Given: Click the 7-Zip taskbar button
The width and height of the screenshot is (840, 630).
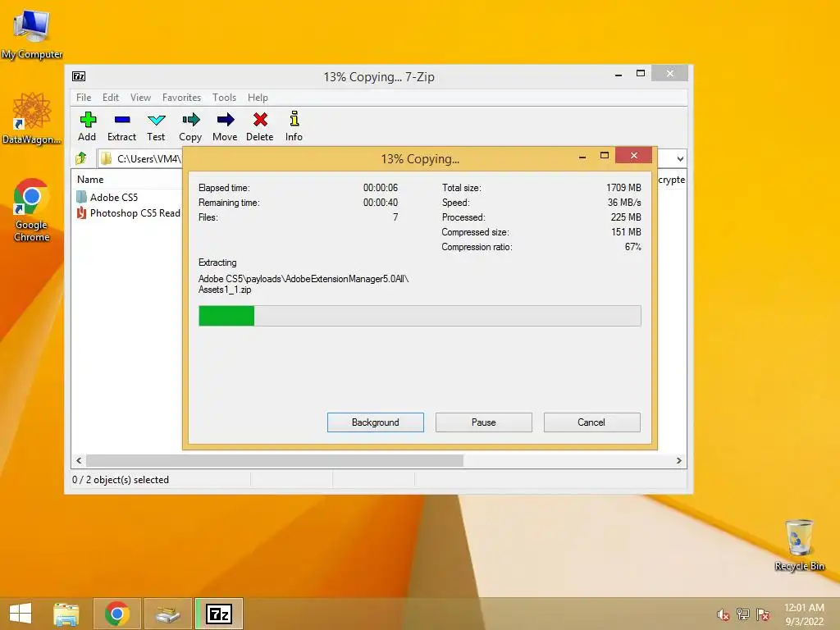Looking at the screenshot, I should coord(219,614).
